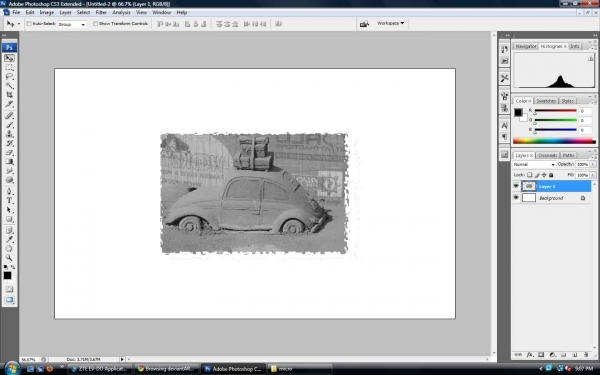Open the Paragraph panel icon in dock
Image resolution: width=600 pixels, height=375 pixels.
(x=504, y=137)
